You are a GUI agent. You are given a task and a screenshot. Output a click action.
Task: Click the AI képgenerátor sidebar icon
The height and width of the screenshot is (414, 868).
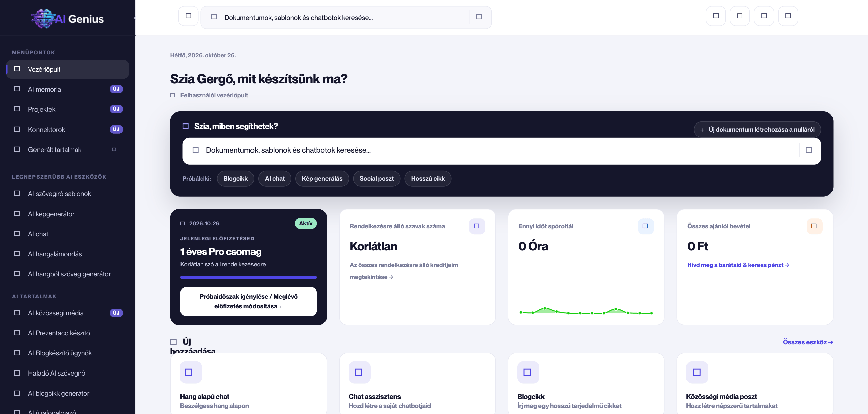(x=17, y=214)
